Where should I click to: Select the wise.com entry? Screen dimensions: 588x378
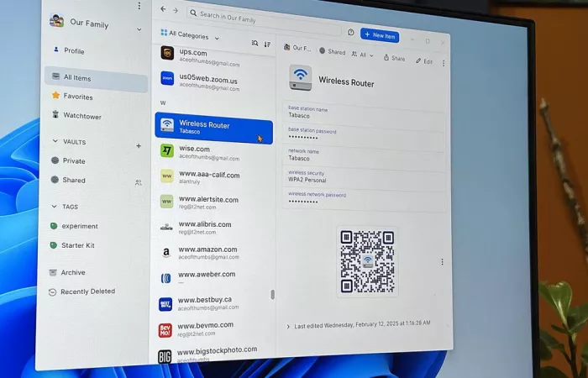click(x=213, y=152)
